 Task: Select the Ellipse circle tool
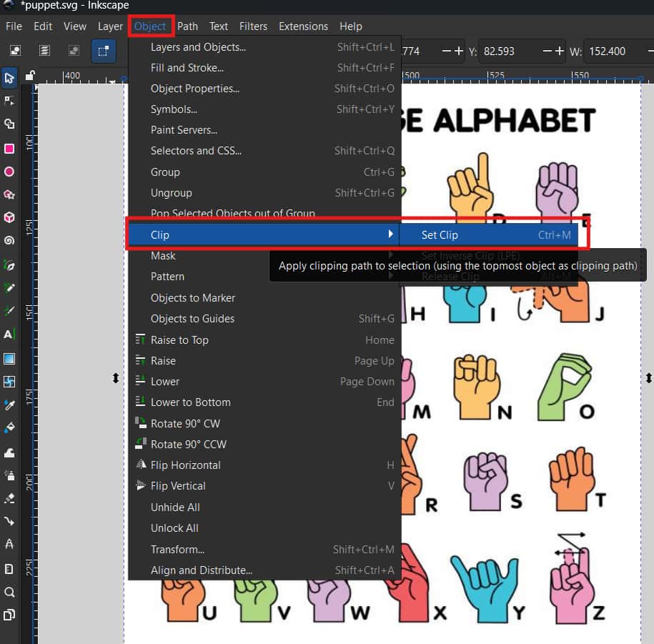pos(9,172)
